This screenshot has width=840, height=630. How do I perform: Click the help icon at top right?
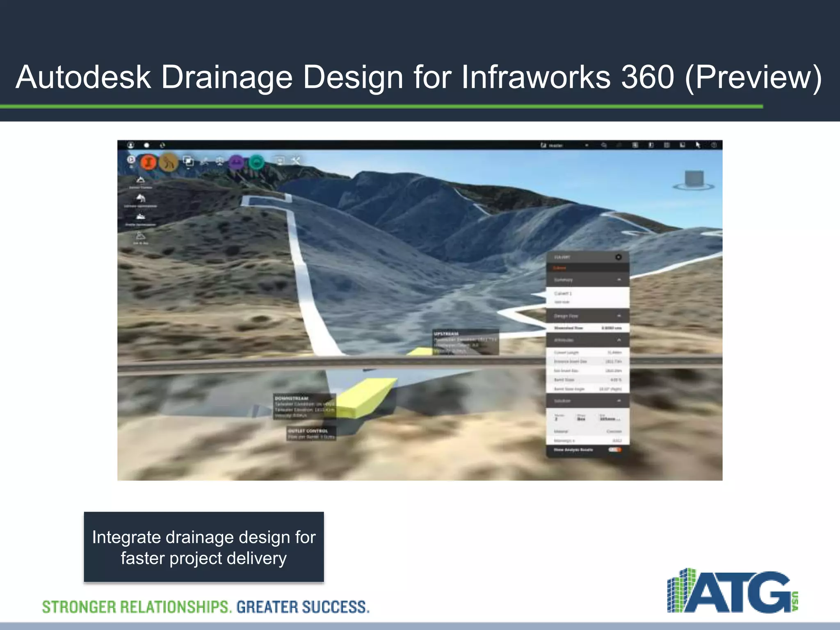714,145
